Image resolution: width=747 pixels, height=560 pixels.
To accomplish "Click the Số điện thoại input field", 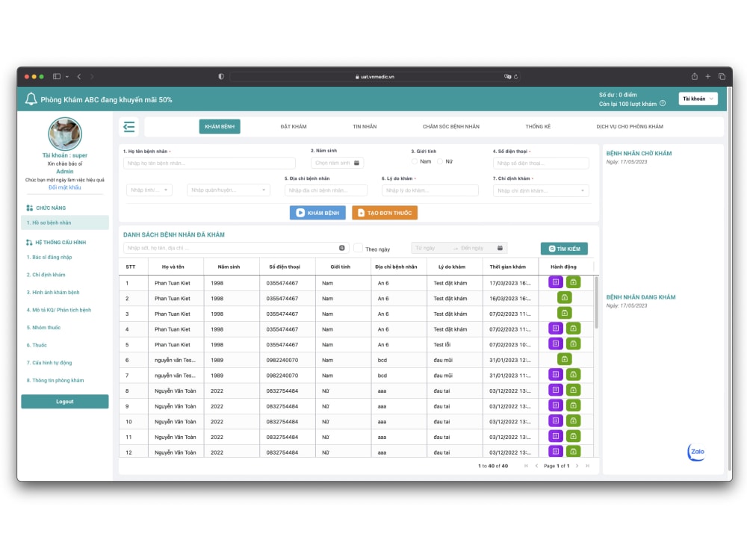I will [541, 164].
